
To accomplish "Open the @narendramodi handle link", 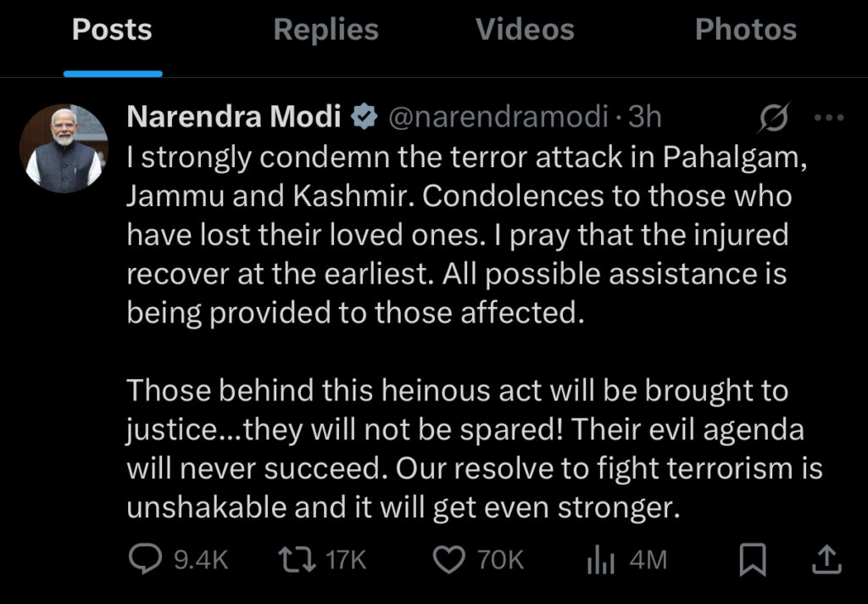I will tap(498, 117).
